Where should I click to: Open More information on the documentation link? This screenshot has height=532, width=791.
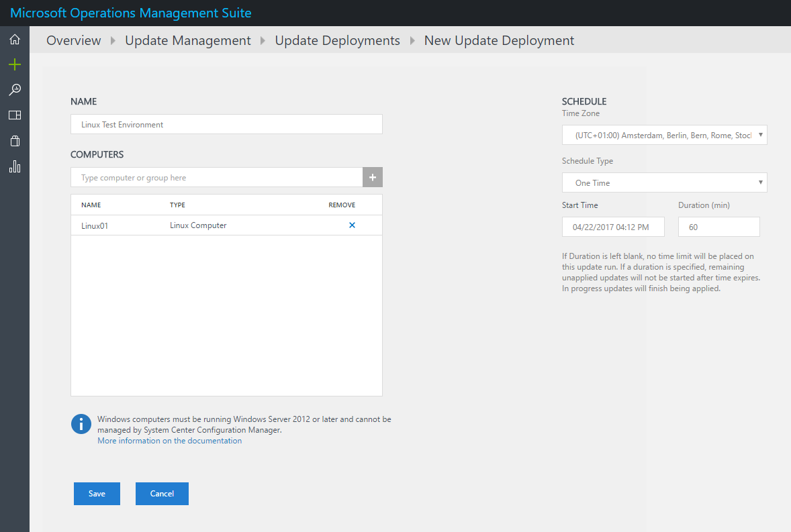pyautogui.click(x=169, y=441)
